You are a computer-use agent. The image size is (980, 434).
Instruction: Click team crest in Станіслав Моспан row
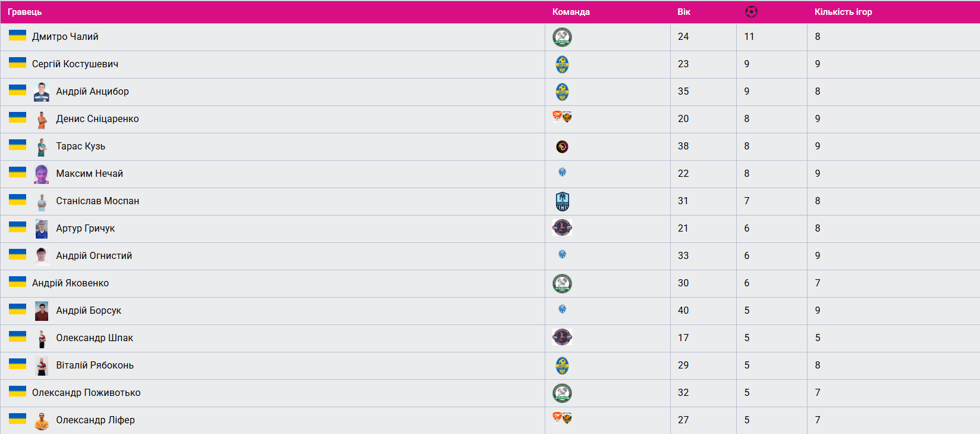(x=562, y=201)
